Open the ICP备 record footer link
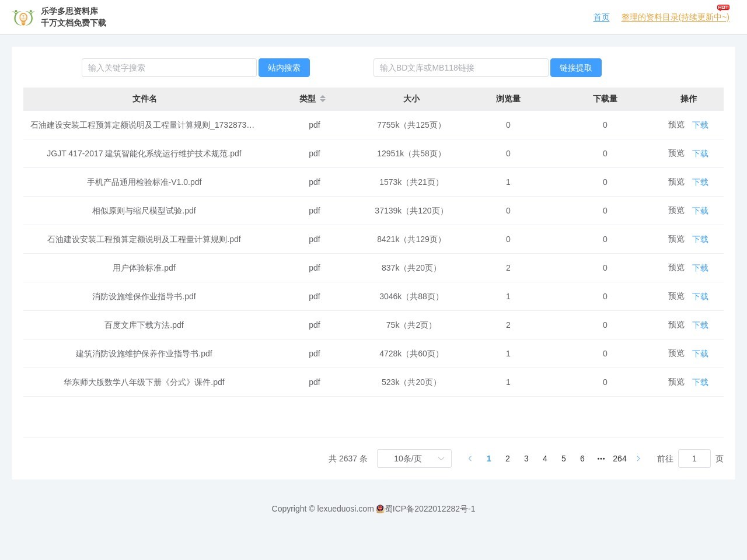This screenshot has width=747, height=560. (x=430, y=509)
